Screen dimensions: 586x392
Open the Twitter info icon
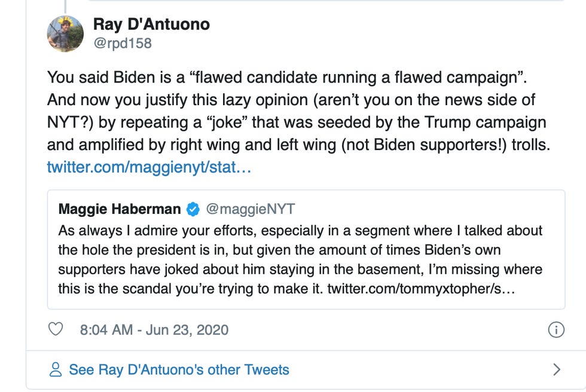pos(556,329)
